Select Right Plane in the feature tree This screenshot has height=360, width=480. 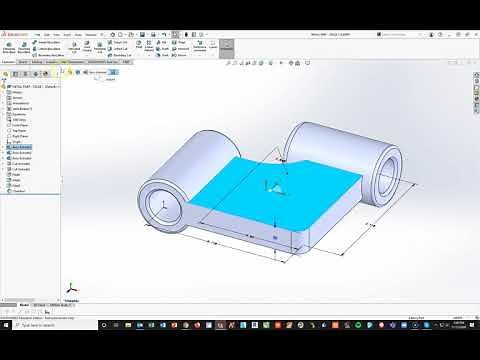pyautogui.click(x=17, y=136)
